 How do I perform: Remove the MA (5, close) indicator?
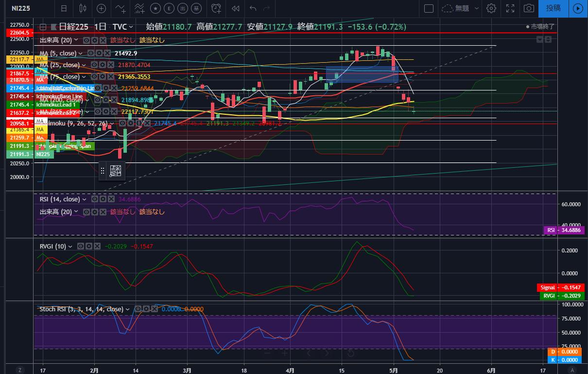point(107,53)
